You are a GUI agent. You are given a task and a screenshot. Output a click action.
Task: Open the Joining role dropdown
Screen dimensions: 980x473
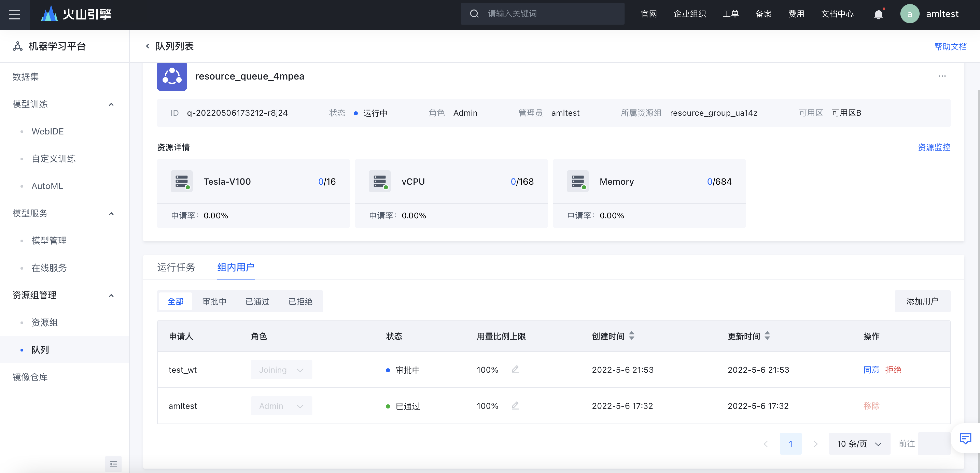point(282,370)
